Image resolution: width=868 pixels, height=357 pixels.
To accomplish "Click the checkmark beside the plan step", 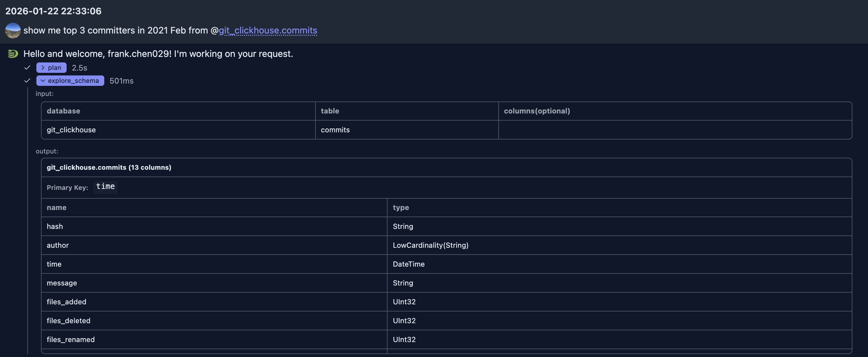I will tap(27, 67).
